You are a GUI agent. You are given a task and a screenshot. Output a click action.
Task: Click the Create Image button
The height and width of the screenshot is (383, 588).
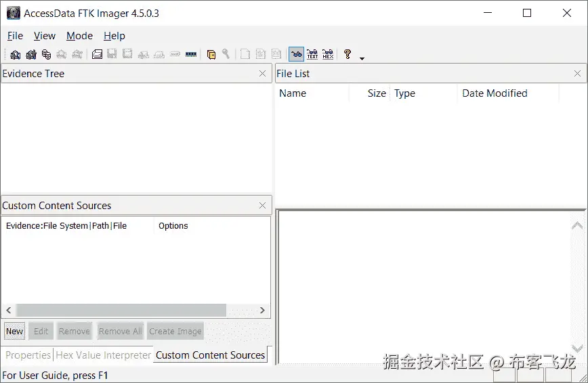tap(175, 332)
